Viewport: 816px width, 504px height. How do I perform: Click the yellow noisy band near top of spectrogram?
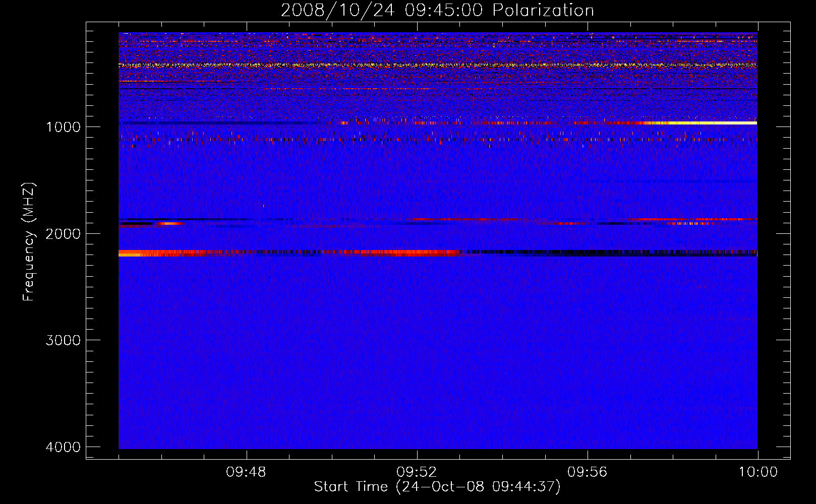point(438,65)
